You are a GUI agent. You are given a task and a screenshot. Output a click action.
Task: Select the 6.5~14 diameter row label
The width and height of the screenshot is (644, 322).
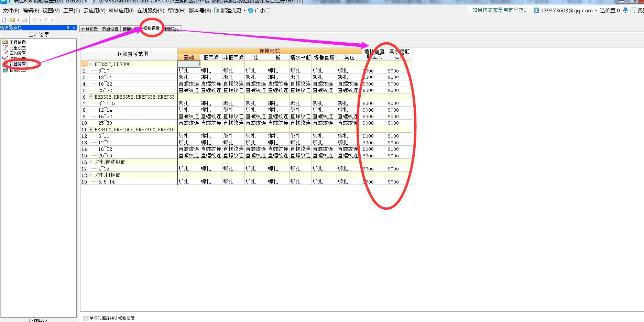[107, 182]
